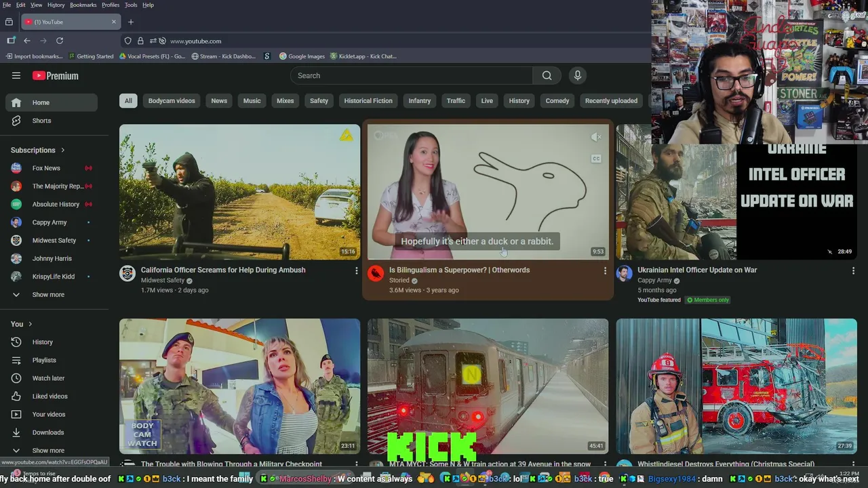The image size is (868, 488).
Task: Open more options for Bilingualism video
Action: click(x=605, y=270)
